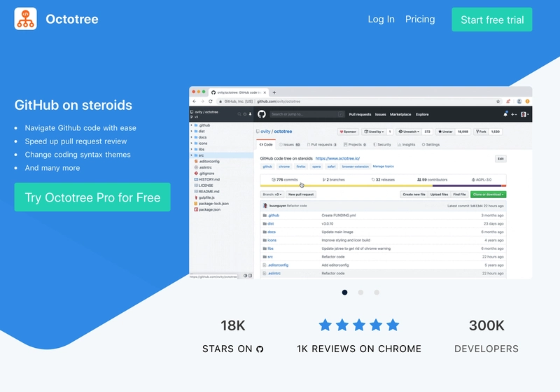Click the docs folder icon in file list
Image resolution: width=560 pixels, height=392 pixels.
click(265, 232)
